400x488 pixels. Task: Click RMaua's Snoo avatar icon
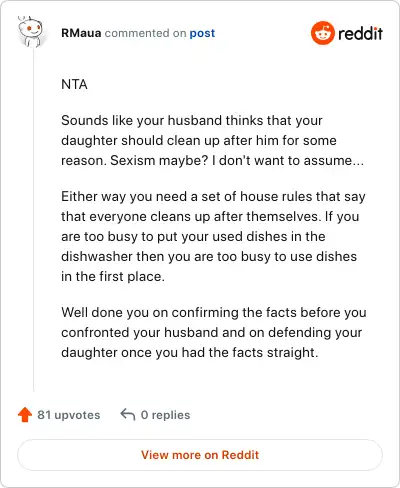[x=30, y=32]
